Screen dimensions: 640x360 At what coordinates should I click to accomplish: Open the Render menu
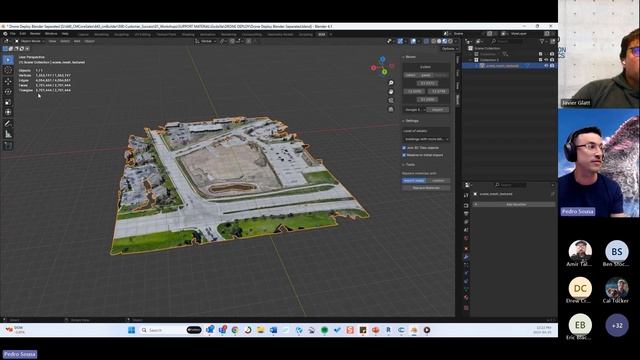pyautogui.click(x=35, y=34)
